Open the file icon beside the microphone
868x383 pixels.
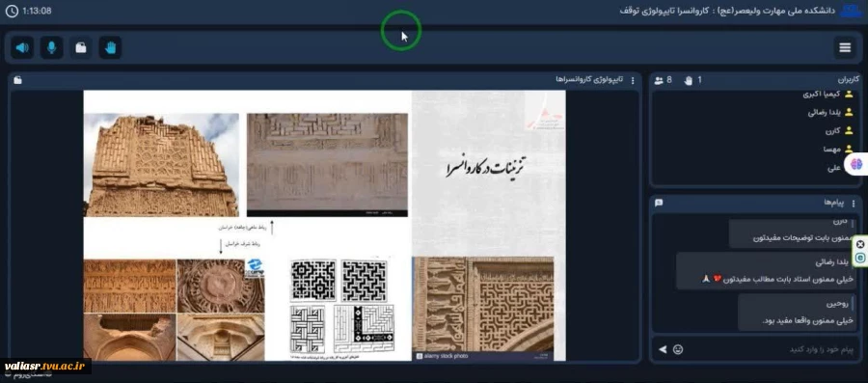(x=81, y=48)
